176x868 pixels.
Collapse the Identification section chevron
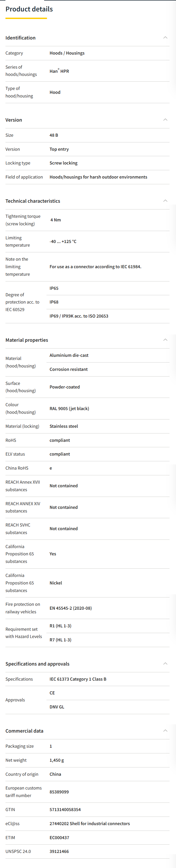tap(165, 38)
